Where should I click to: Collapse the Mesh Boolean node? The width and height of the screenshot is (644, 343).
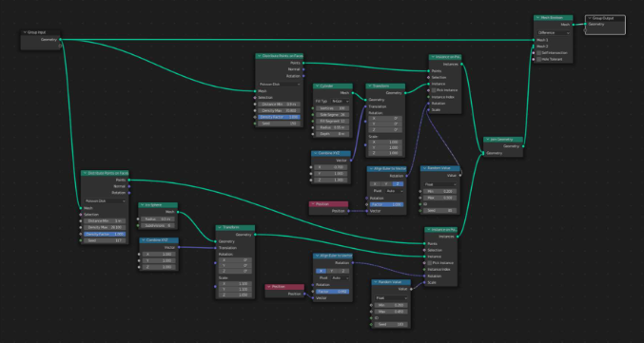pyautogui.click(x=537, y=18)
